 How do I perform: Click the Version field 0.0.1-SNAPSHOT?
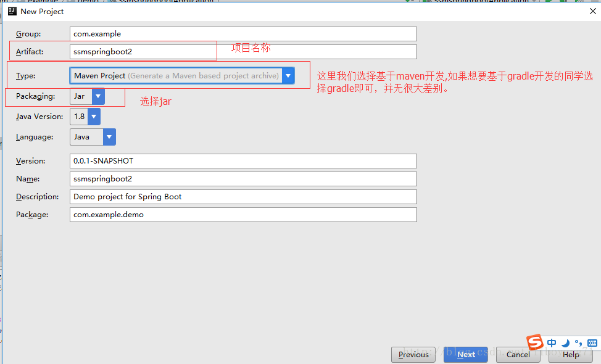click(243, 161)
